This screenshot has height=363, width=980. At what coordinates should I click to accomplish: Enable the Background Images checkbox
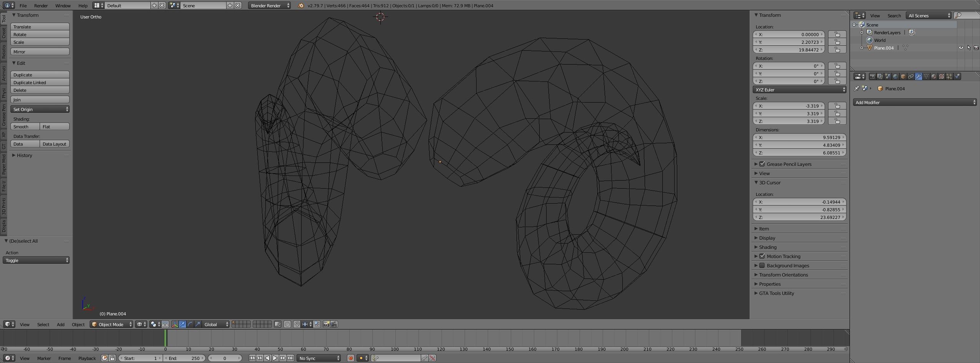762,265
